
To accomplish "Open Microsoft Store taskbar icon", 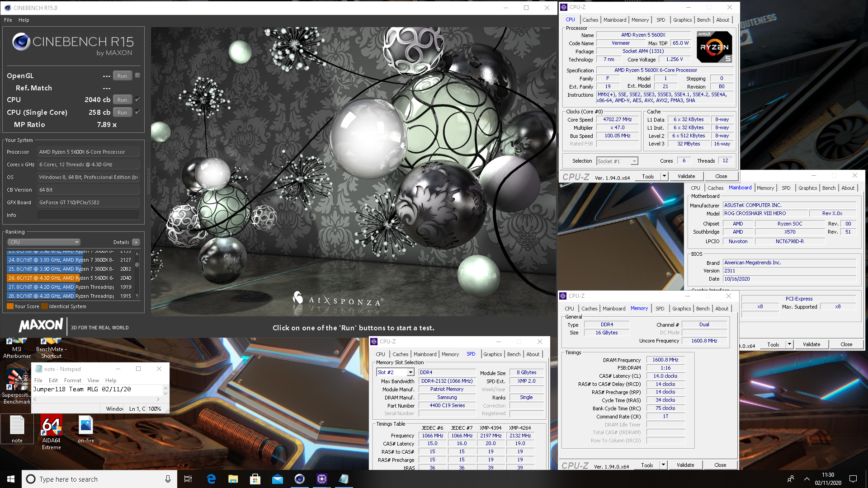I will click(x=255, y=479).
